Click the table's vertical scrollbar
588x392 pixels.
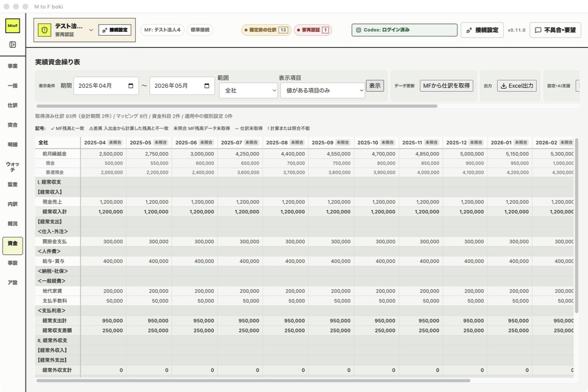(x=576, y=226)
